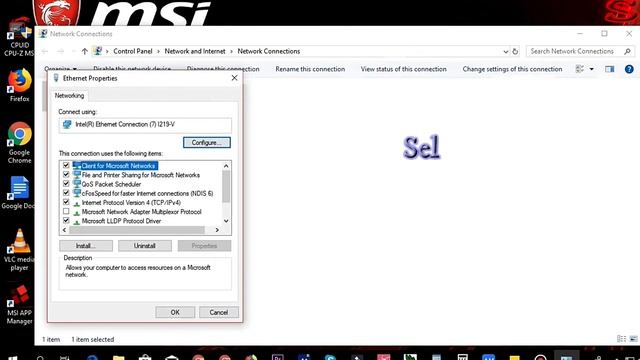Click the change view icon
Viewport: 640px width, 360px height.
[580, 69]
